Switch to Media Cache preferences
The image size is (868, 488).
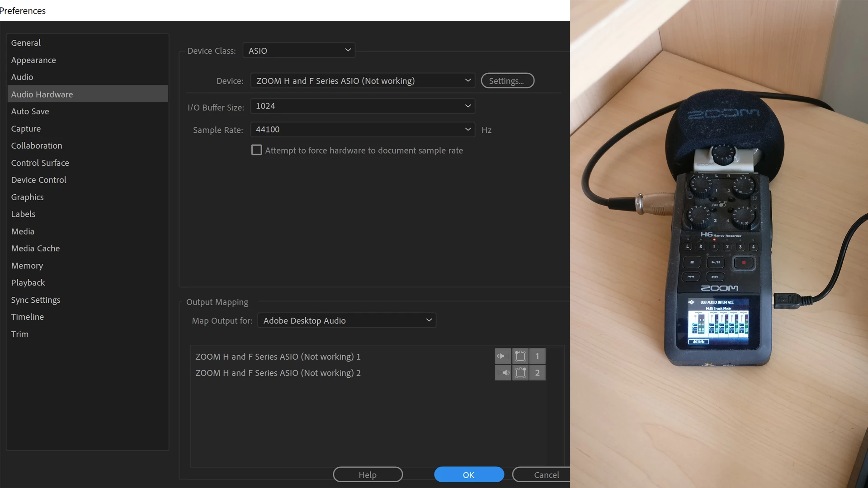35,248
